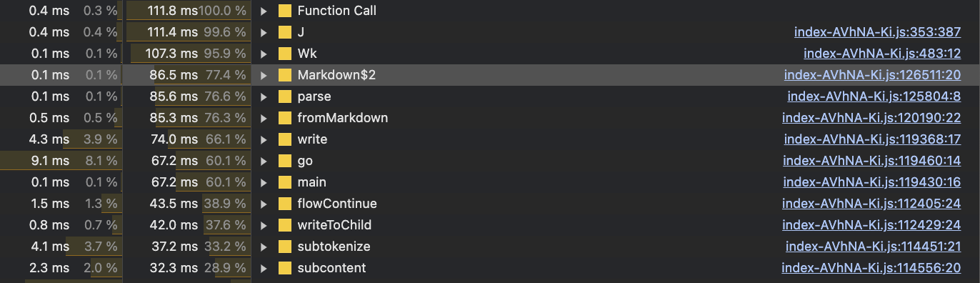The image size is (980, 283).
Task: Open source link index-AVhNA-Ki.js:483:12
Action: (882, 54)
